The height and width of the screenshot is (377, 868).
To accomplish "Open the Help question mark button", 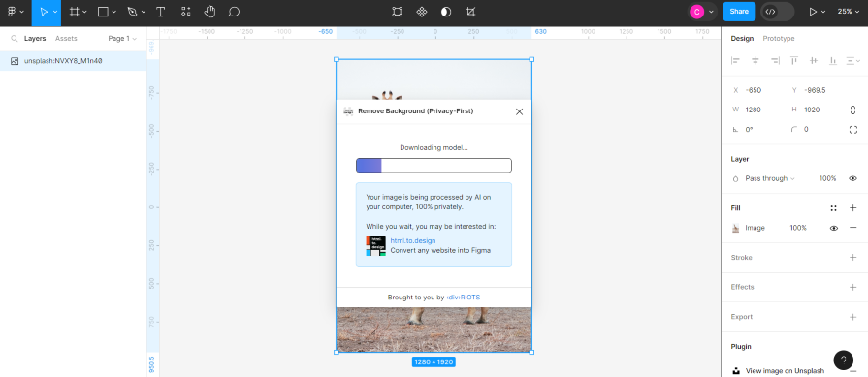I will click(x=843, y=360).
